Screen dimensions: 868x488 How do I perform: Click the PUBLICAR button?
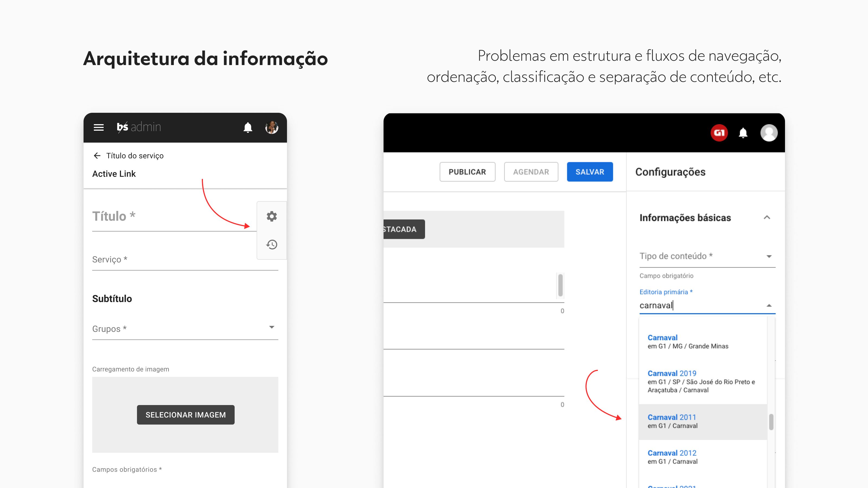(467, 172)
